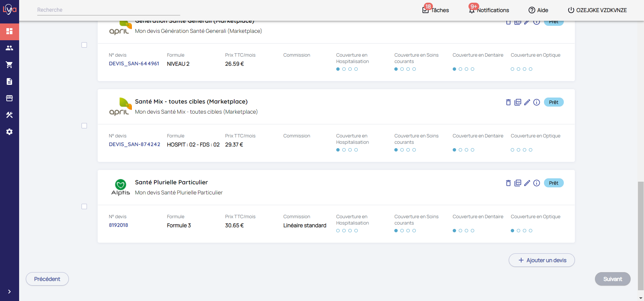Open Notifications in the top bar

pyautogui.click(x=489, y=10)
